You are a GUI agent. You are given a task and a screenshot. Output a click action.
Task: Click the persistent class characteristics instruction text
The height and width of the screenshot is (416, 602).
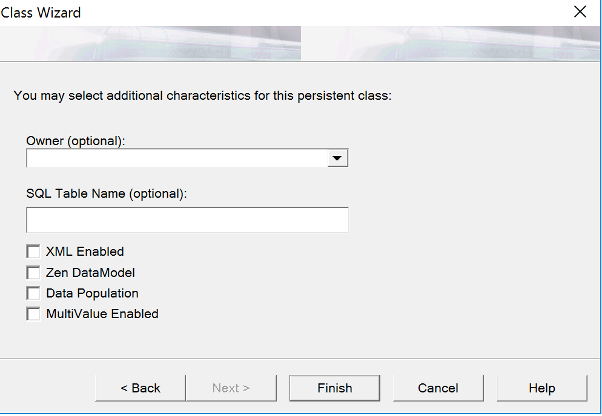[202, 96]
